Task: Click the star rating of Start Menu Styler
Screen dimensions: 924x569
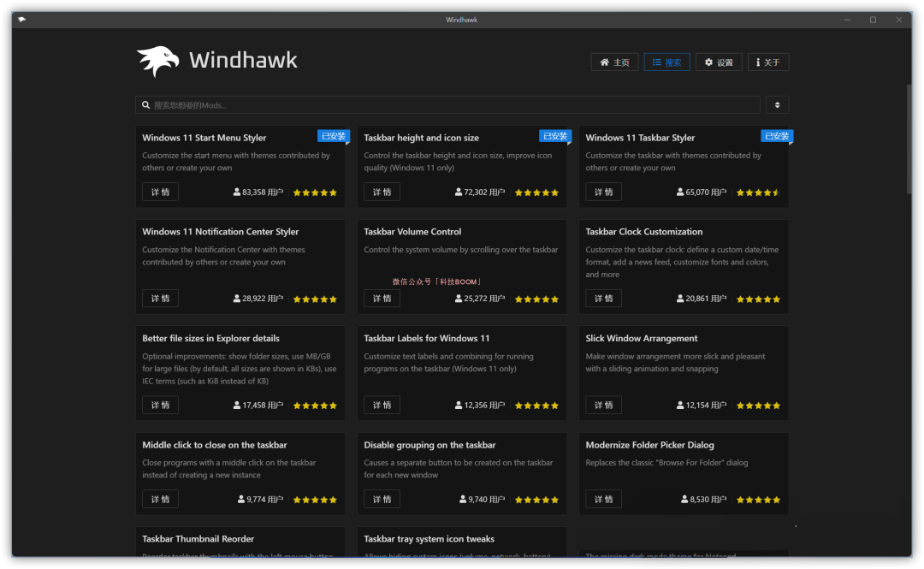Action: [x=315, y=193]
